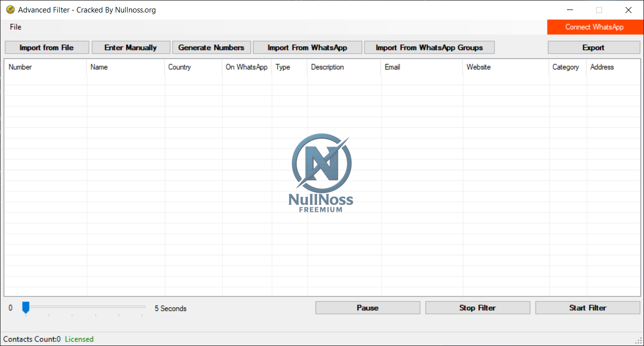Click the Description column header
Image resolution: width=644 pixels, height=346 pixels.
pyautogui.click(x=344, y=67)
